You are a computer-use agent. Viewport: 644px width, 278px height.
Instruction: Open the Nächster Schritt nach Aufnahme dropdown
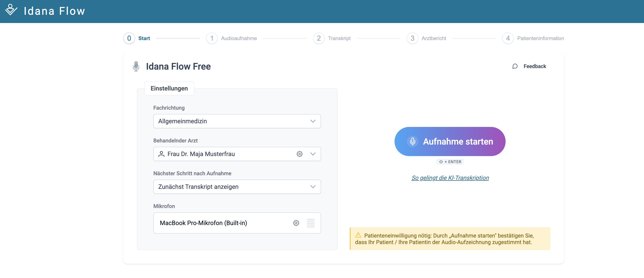(x=237, y=187)
